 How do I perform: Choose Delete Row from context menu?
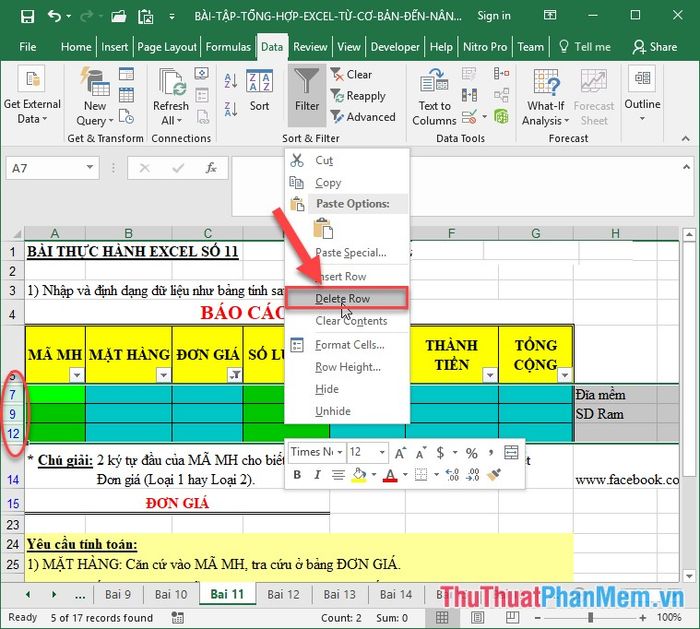(345, 298)
